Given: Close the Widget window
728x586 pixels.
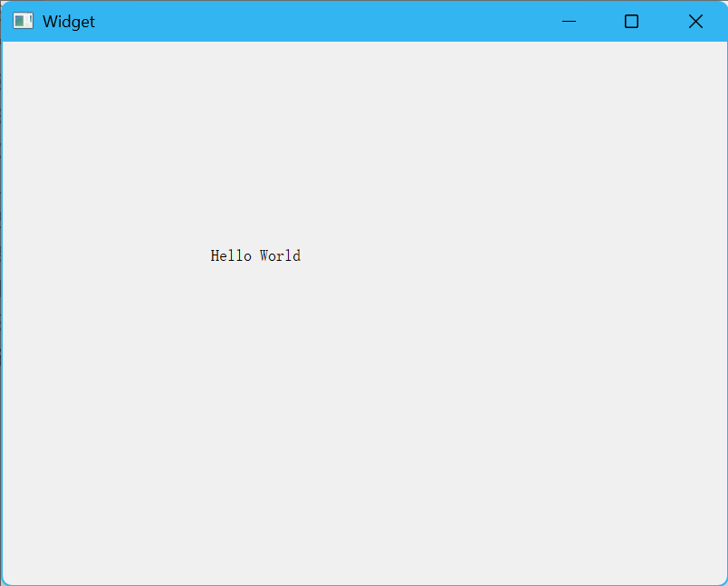Looking at the screenshot, I should [x=695, y=22].
